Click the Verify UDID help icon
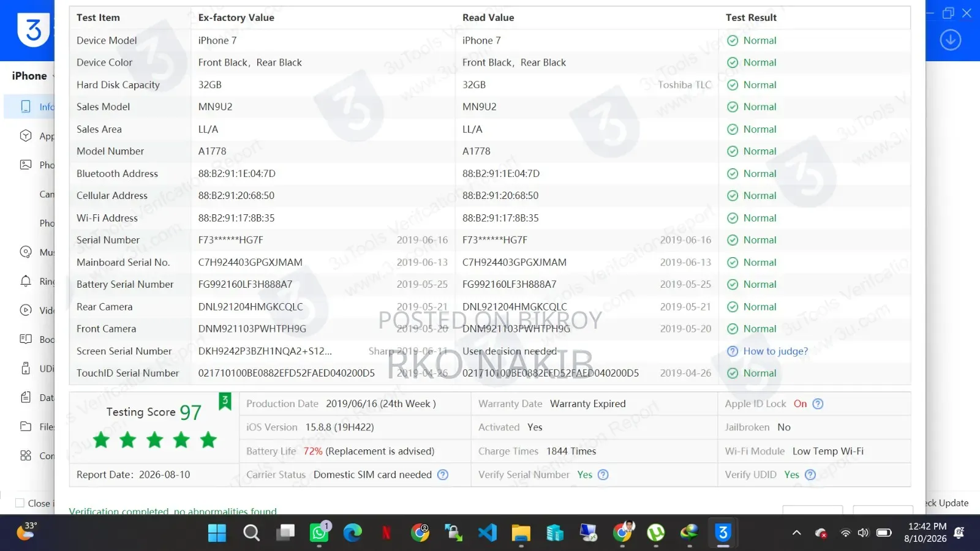 click(810, 474)
